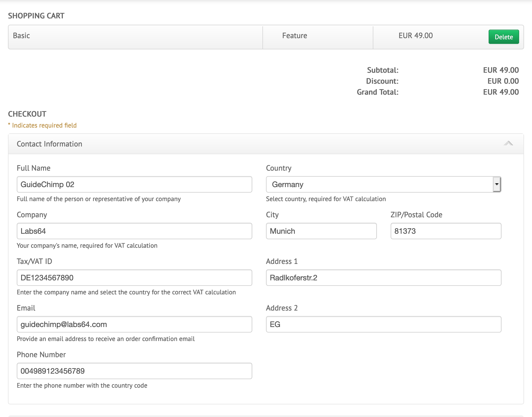Focus the Company field containing Labs64
The height and width of the screenshot is (417, 532).
coord(134,231)
